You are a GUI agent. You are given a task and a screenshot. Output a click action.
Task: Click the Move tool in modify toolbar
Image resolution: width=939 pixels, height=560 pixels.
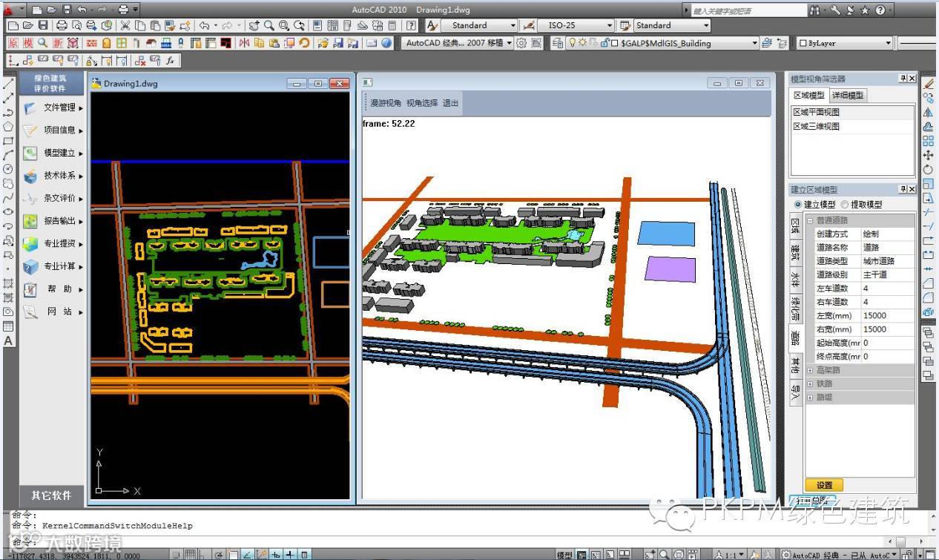pyautogui.click(x=928, y=155)
